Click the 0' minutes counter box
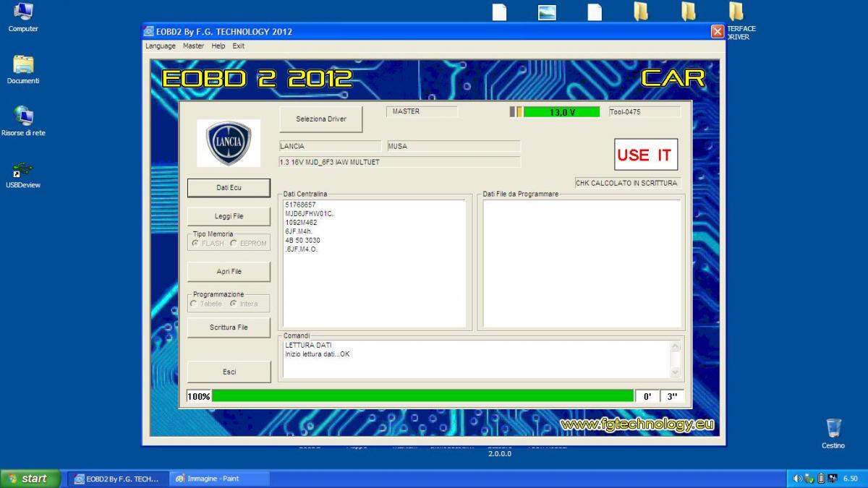868x488 pixels. pos(647,396)
